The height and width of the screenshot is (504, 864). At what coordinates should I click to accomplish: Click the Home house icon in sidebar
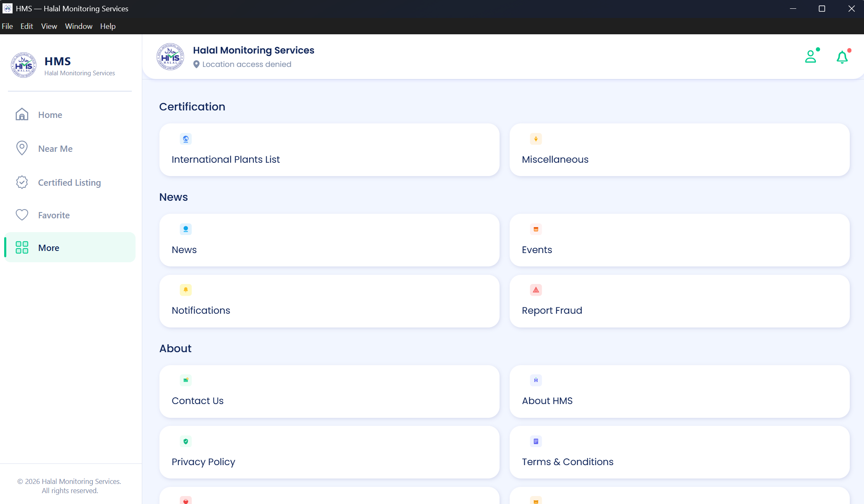(22, 114)
